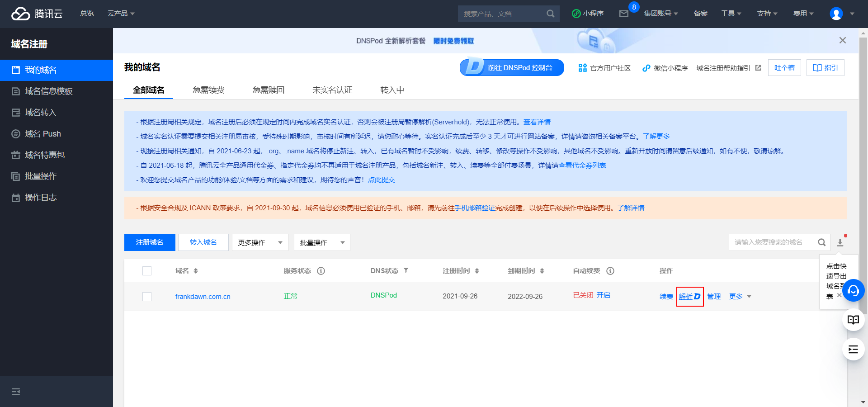Click 管理 for frankdawn.com.cn
Viewport: 868px width, 407px height.
(x=714, y=297)
